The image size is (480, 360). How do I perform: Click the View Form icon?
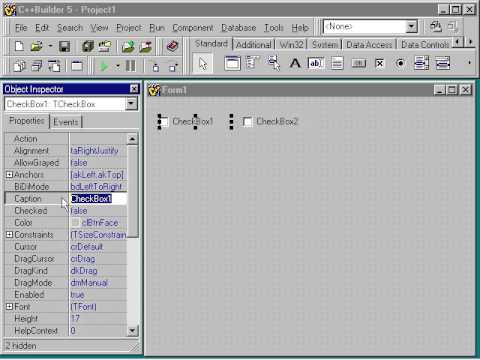click(36, 66)
